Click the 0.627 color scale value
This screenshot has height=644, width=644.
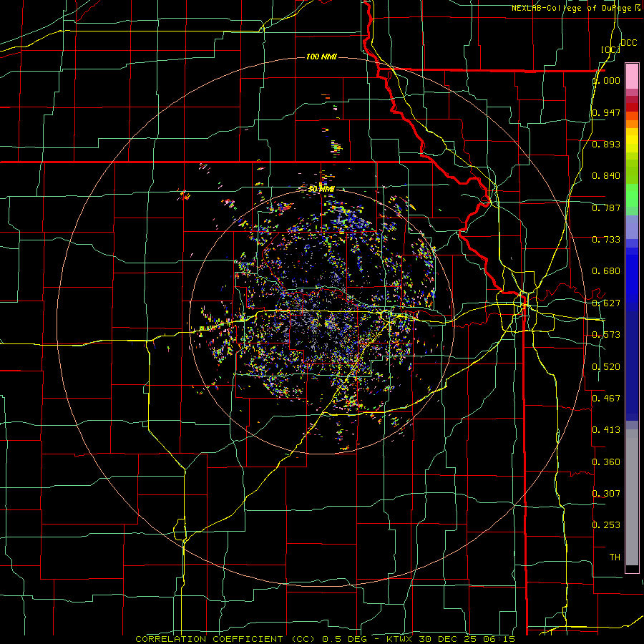pos(606,303)
